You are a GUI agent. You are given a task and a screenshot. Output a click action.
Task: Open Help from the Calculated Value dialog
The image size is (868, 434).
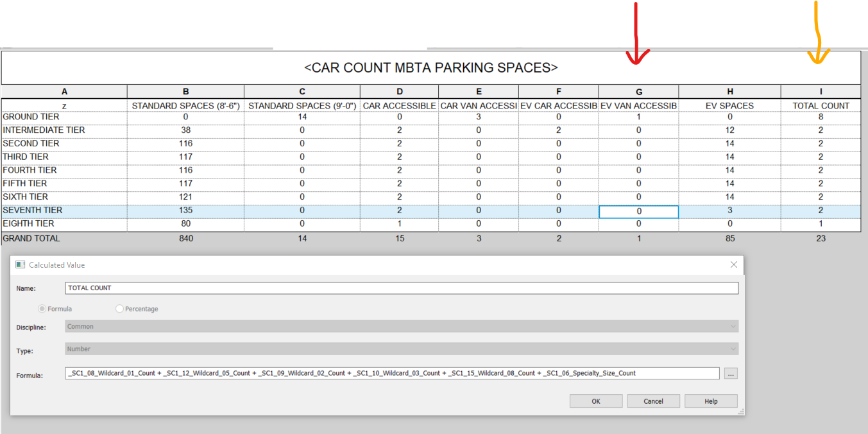(710, 401)
